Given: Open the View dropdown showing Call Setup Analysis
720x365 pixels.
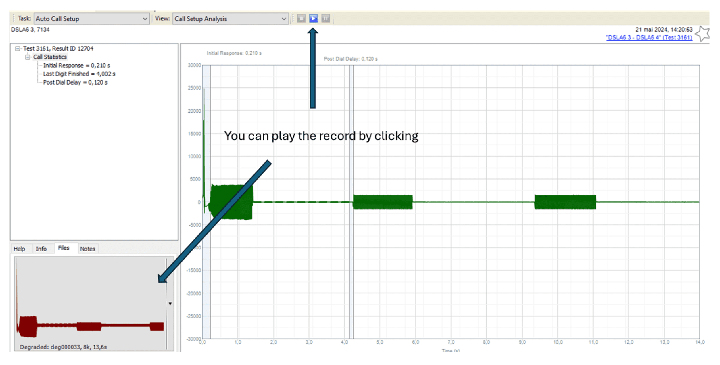Looking at the screenshot, I should coord(230,19).
